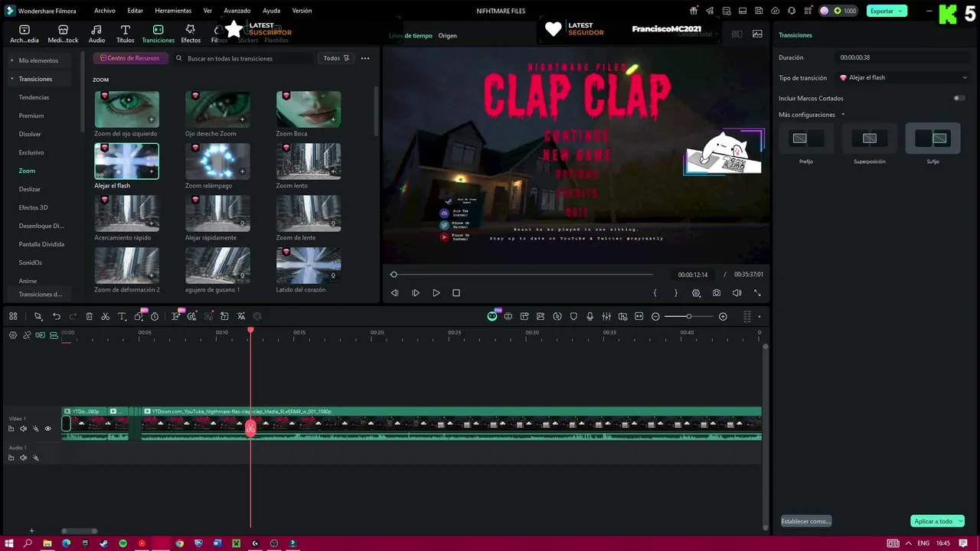Open the Titulos tab
Screen dimensions: 980x551
[125, 34]
